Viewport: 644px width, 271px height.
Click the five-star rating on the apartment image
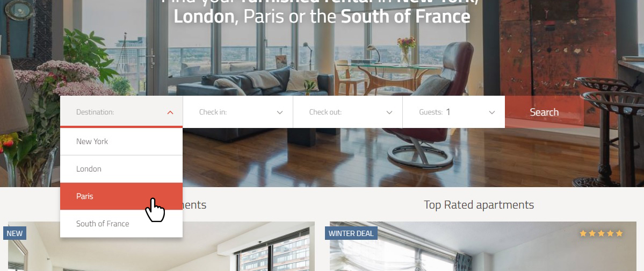coord(601,233)
